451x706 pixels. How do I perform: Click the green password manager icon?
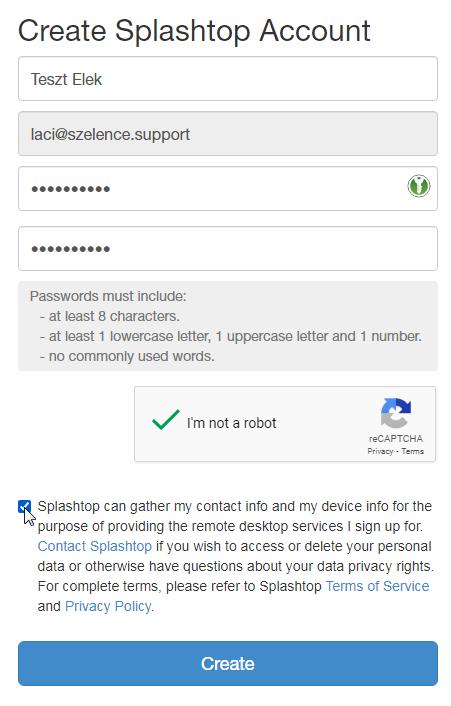pos(419,186)
